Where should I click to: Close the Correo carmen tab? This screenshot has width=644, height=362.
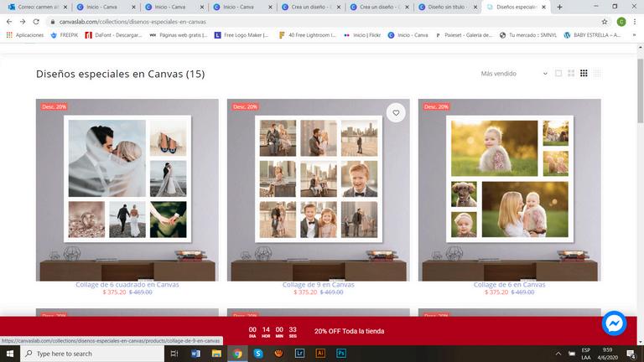(x=65, y=7)
